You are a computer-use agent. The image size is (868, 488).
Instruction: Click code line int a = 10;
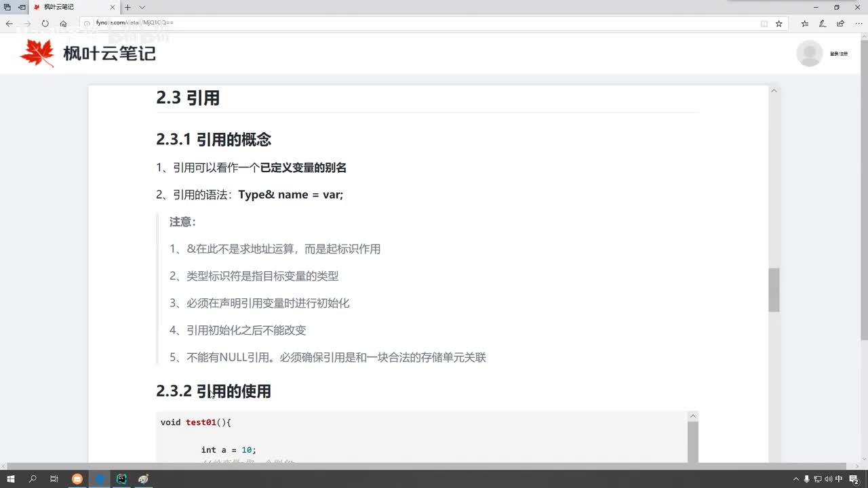(x=229, y=450)
